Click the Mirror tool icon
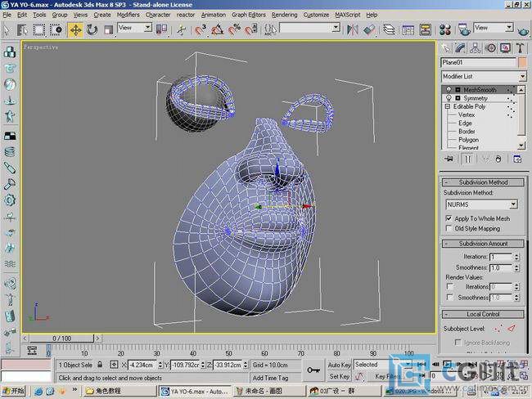The width and height of the screenshot is (532, 399). click(352, 29)
